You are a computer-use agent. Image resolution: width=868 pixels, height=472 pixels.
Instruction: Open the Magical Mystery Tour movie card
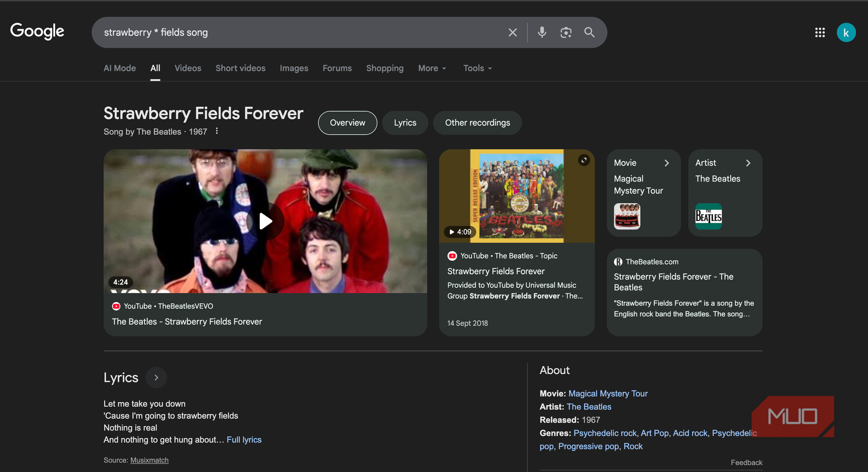pos(643,193)
